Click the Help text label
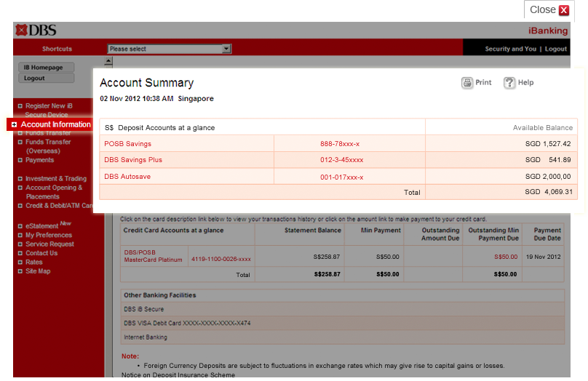The height and width of the screenshot is (381, 588). click(x=525, y=82)
